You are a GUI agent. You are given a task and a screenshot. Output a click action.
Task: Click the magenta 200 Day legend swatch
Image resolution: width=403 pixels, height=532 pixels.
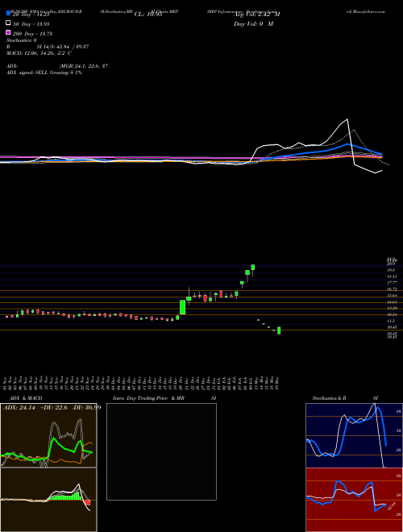pyautogui.click(x=8, y=32)
